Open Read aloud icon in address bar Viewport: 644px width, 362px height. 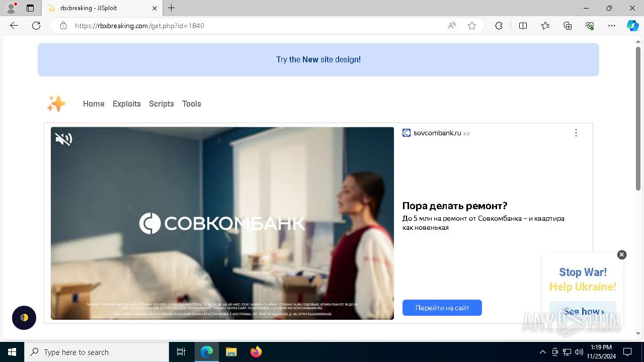coord(452,26)
